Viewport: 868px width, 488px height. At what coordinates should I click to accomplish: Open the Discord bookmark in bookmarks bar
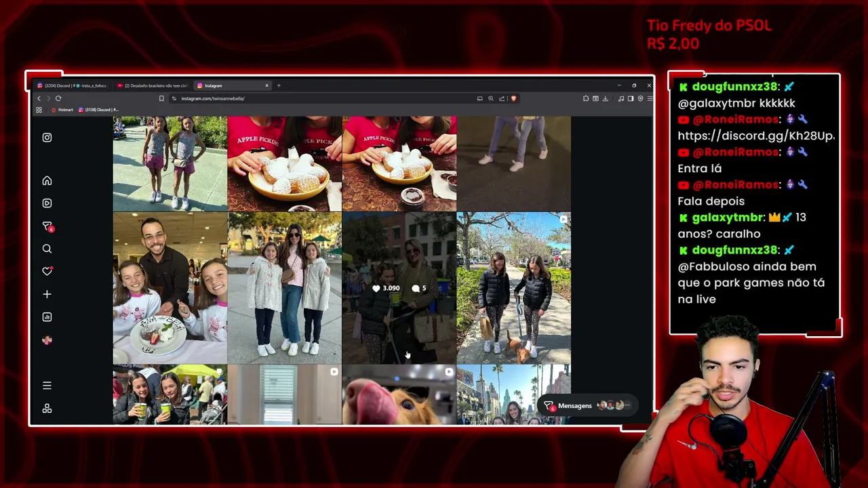(x=98, y=110)
